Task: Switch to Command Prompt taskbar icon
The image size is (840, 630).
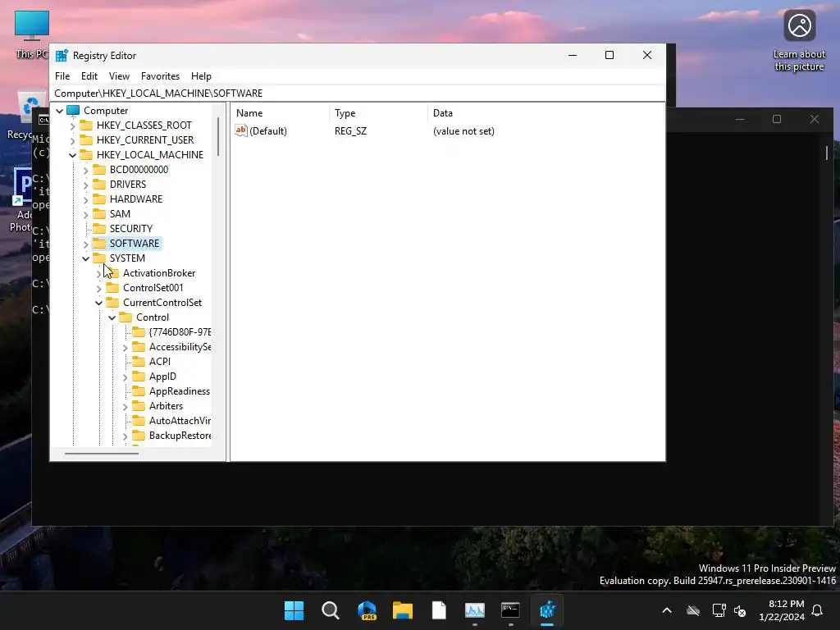Action: (510, 610)
